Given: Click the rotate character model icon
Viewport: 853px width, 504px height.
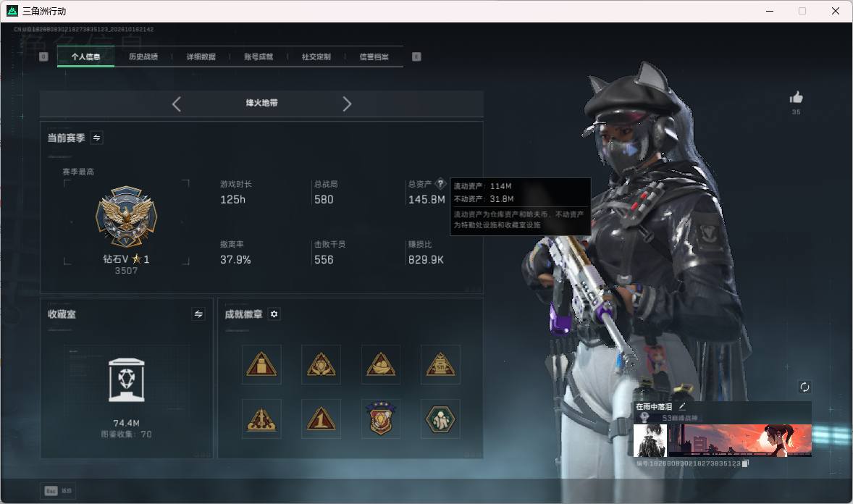Looking at the screenshot, I should tap(804, 387).
